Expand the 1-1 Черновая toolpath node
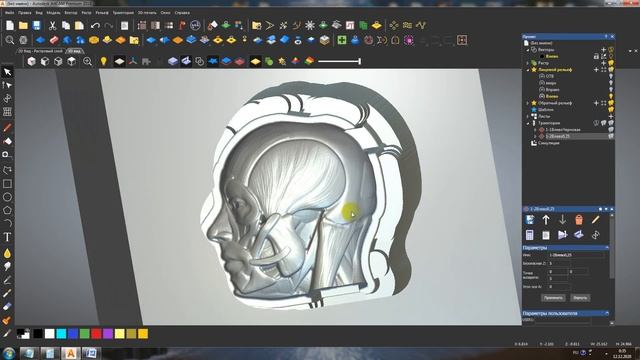This screenshot has height=360, width=640. [x=536, y=130]
